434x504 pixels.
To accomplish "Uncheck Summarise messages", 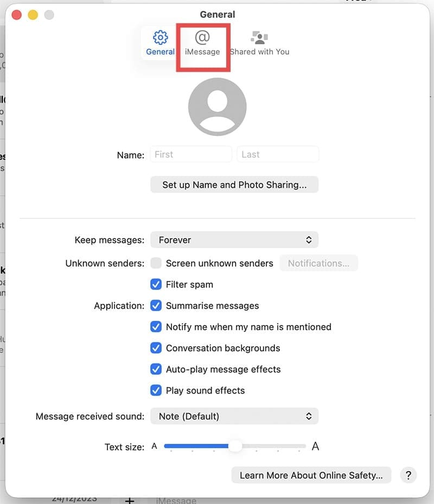I will [156, 306].
